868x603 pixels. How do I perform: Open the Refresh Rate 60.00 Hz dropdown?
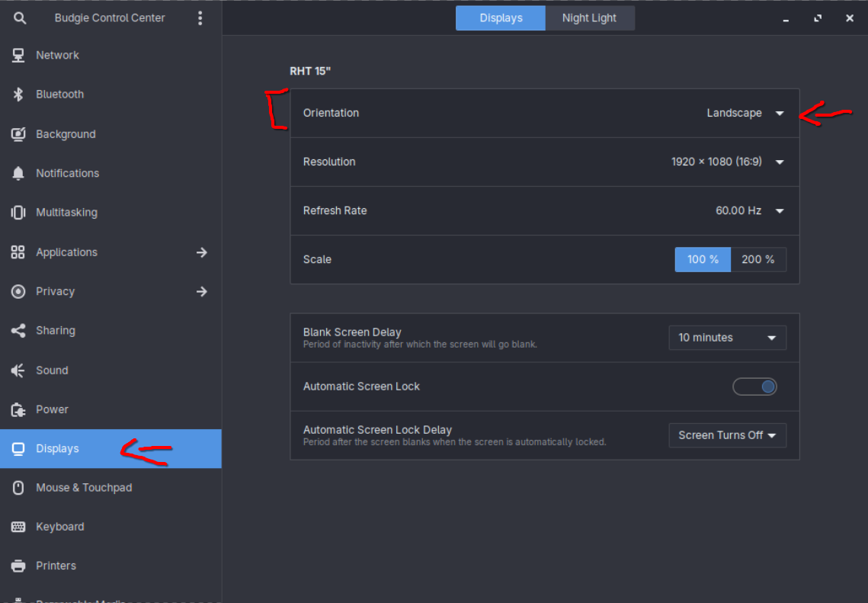749,210
